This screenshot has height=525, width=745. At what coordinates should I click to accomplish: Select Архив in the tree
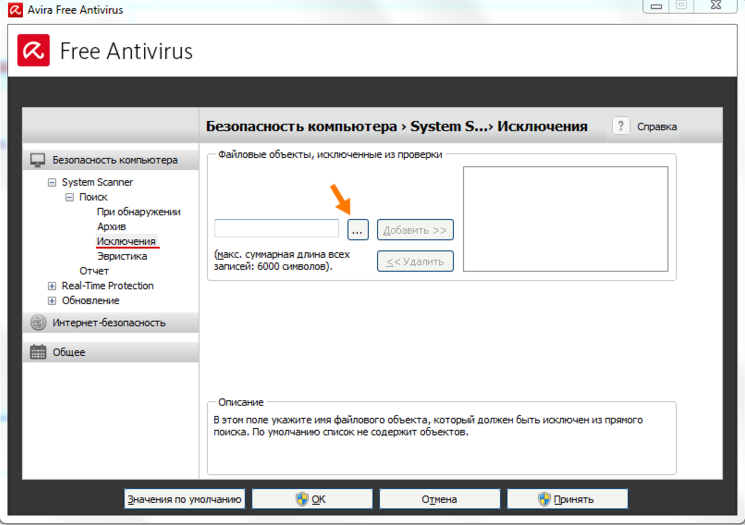click(112, 227)
